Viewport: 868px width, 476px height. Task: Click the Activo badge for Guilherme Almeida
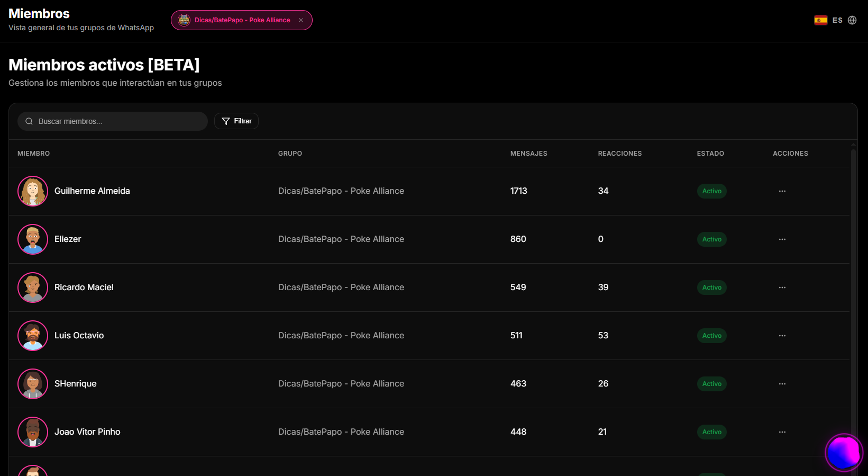[712, 191]
